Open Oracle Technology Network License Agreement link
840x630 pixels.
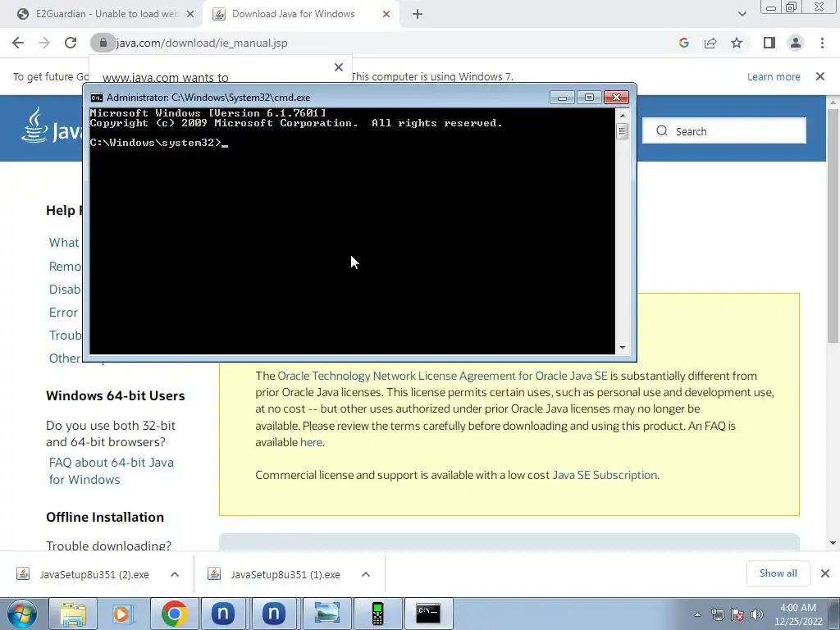[442, 376]
